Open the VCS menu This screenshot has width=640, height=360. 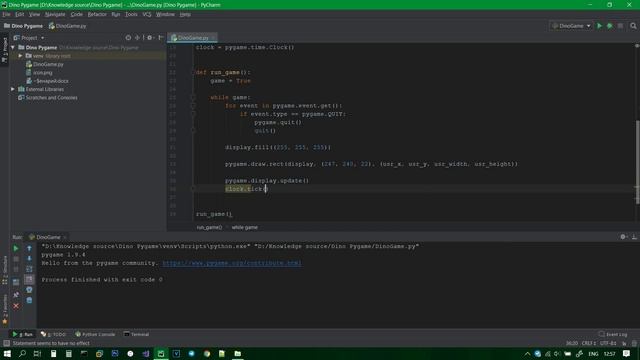coord(147,14)
